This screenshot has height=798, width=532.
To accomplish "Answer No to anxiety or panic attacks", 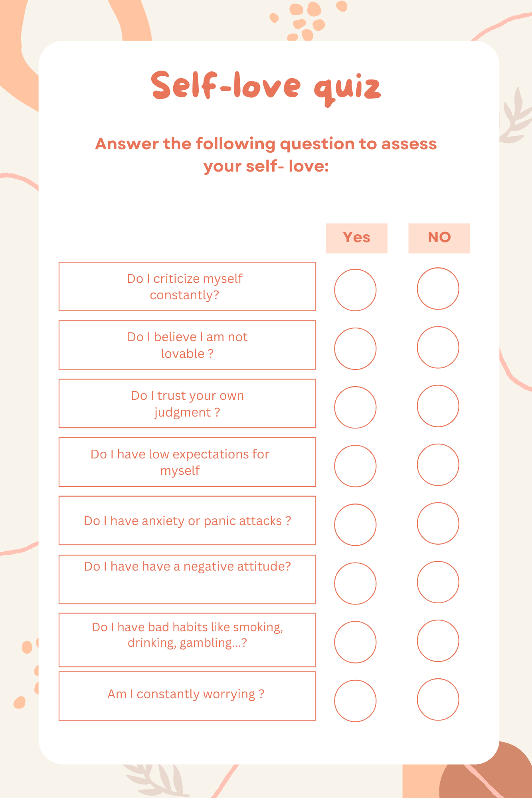I will pyautogui.click(x=438, y=523).
